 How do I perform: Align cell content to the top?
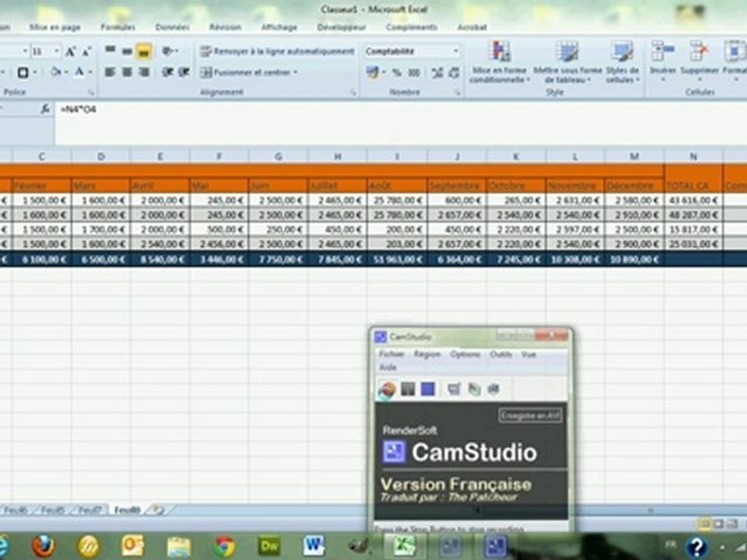(110, 50)
